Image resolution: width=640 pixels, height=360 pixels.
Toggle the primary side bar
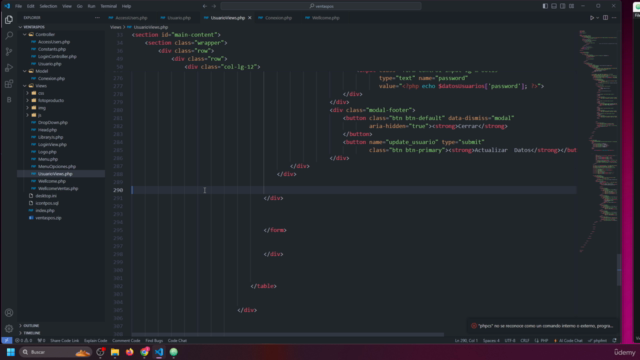point(545,6)
